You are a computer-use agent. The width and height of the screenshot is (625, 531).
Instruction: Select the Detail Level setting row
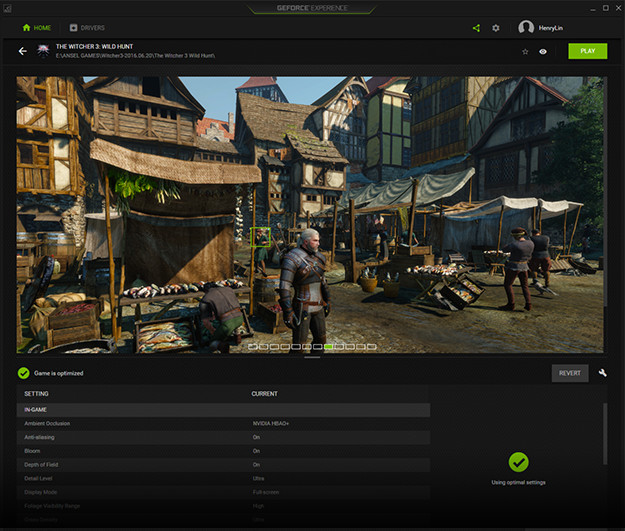(223, 478)
